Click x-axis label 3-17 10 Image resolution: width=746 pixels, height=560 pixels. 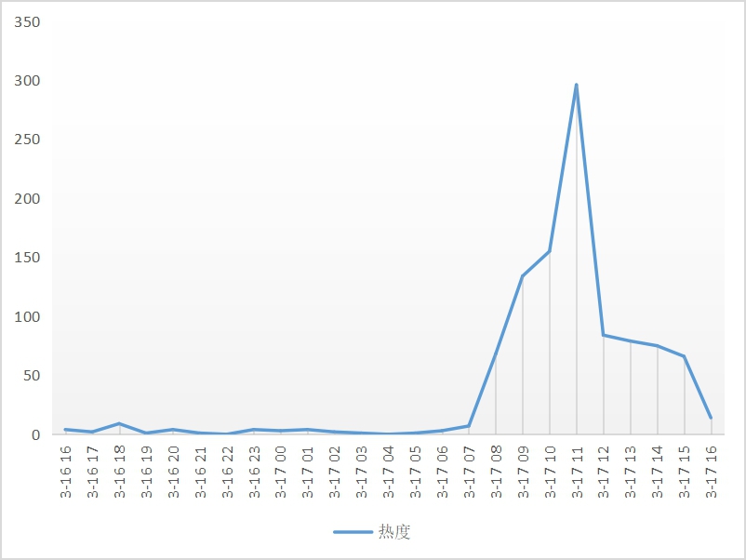coord(550,472)
